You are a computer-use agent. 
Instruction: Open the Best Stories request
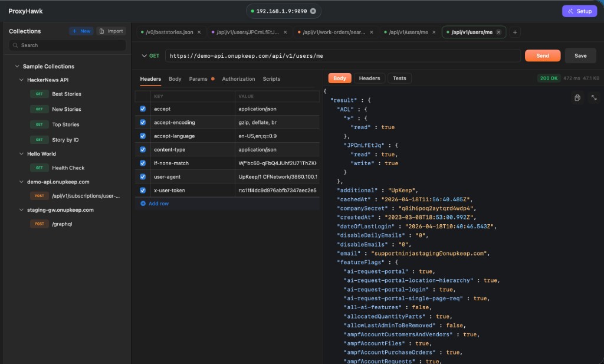point(67,94)
